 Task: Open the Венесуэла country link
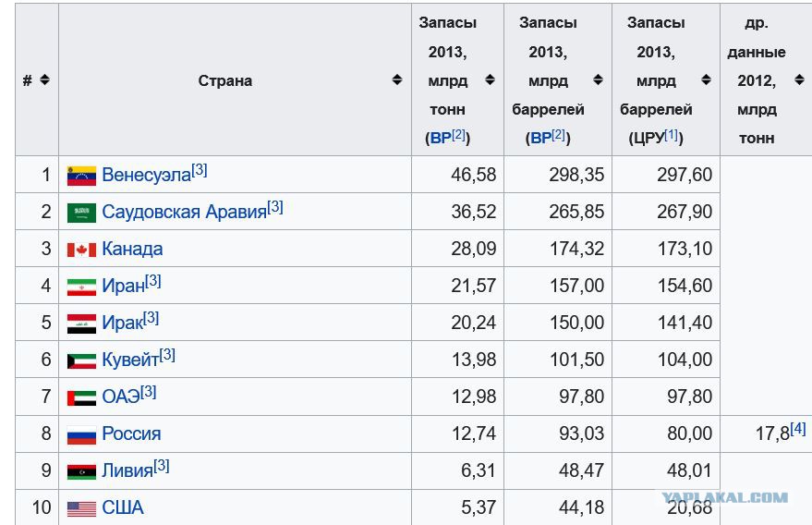(147, 176)
